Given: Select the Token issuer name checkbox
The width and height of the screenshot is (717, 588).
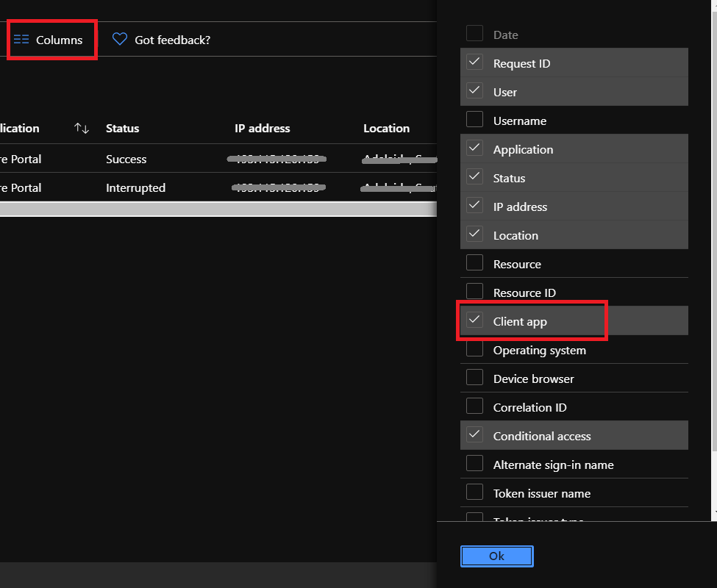Looking at the screenshot, I should [x=475, y=492].
